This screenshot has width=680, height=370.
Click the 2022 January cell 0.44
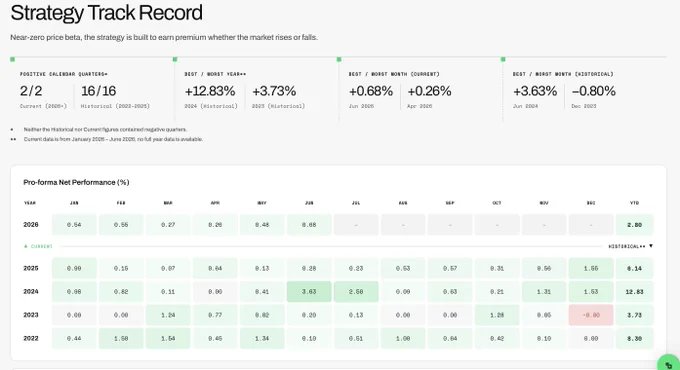[x=74, y=338]
